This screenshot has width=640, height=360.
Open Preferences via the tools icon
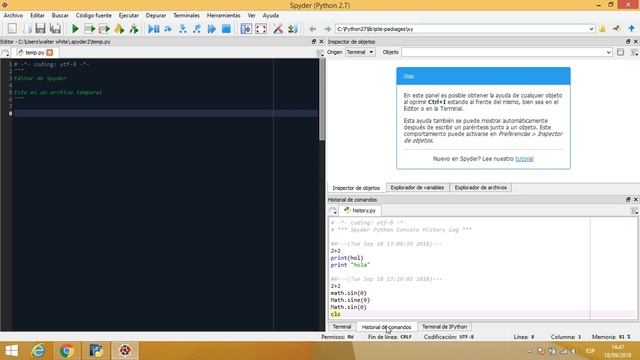[278, 29]
